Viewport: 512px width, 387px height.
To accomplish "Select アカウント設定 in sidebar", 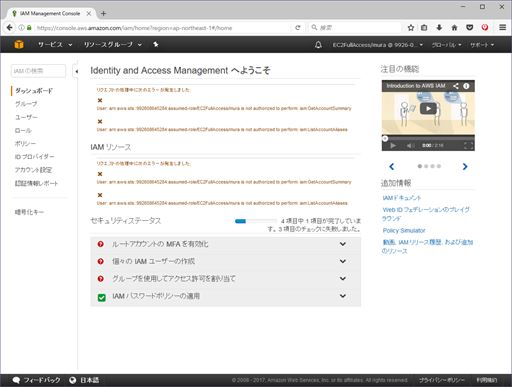I will [x=33, y=170].
